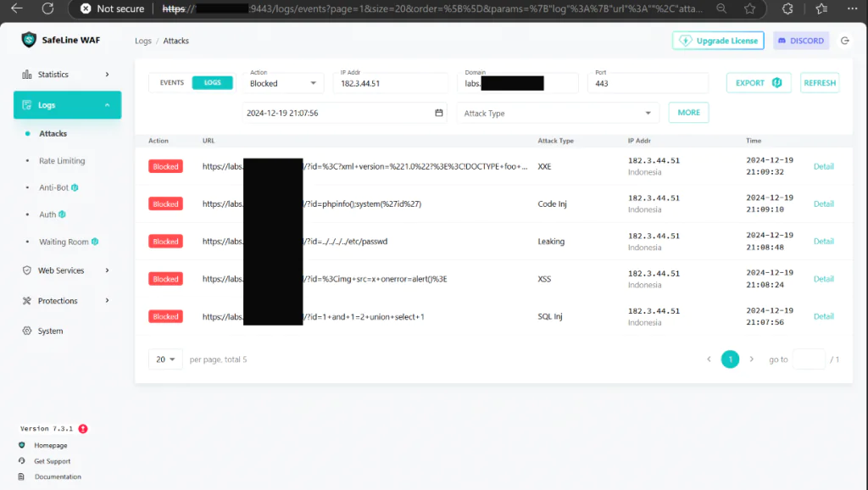Select pagination page 1 button
This screenshot has width=868, height=490.
point(730,359)
